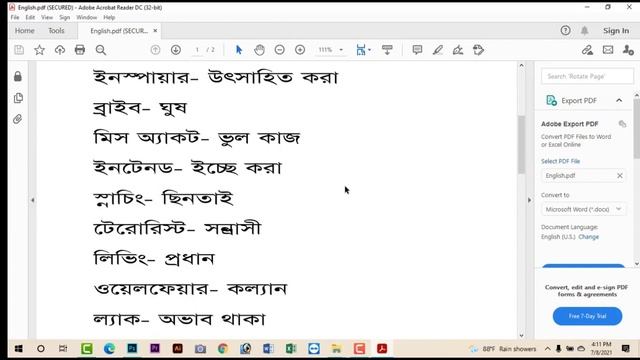Switch to the Tools tab
640x360 pixels.
(x=56, y=31)
